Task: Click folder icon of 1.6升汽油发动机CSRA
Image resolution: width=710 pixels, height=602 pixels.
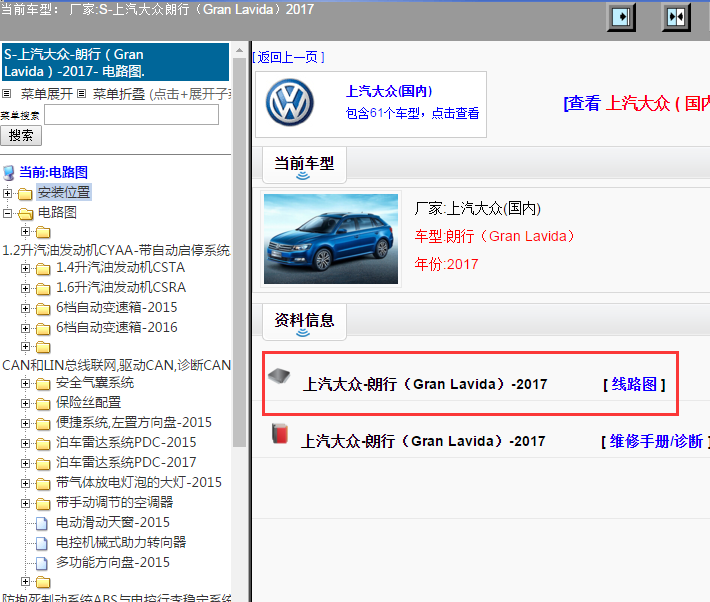Action: tap(43, 289)
